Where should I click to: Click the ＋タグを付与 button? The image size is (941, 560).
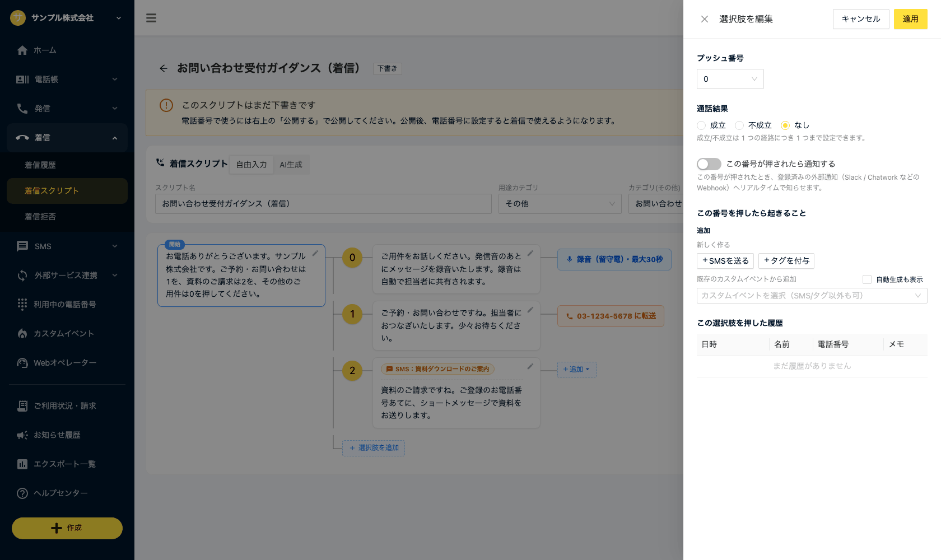[x=786, y=261]
